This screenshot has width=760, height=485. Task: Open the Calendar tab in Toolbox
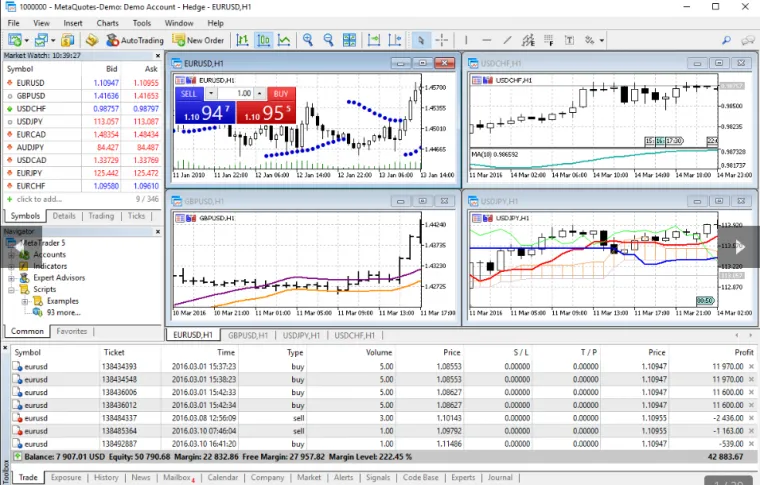[x=222, y=478]
